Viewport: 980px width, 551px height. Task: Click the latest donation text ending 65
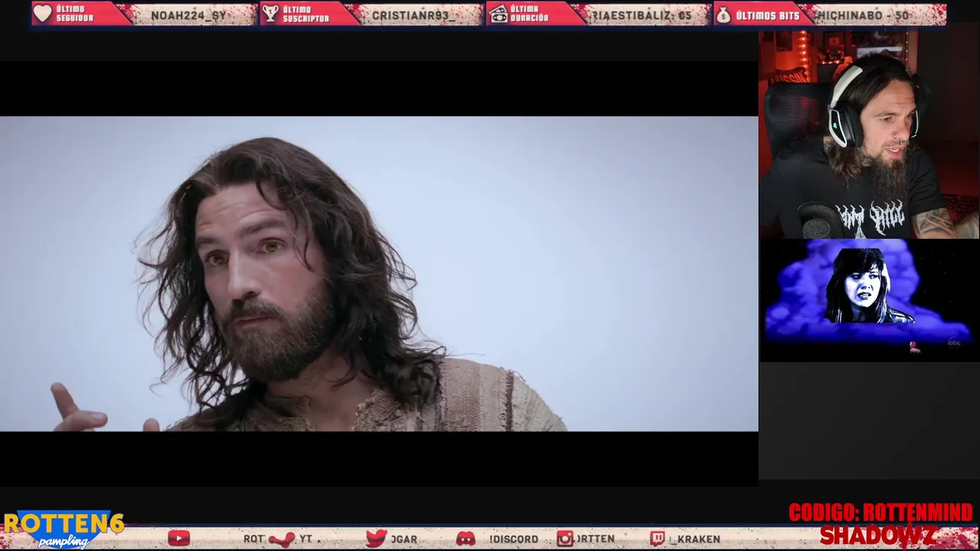tap(642, 15)
